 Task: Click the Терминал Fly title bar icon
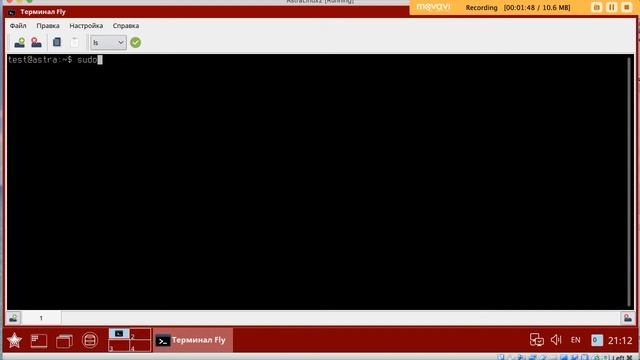coord(12,12)
